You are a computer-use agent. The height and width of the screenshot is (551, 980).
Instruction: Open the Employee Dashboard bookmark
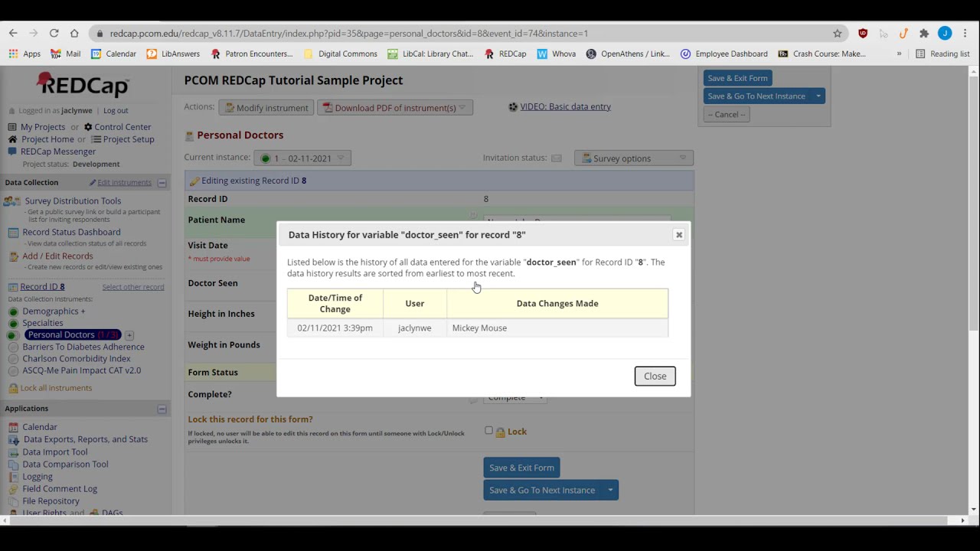point(724,54)
